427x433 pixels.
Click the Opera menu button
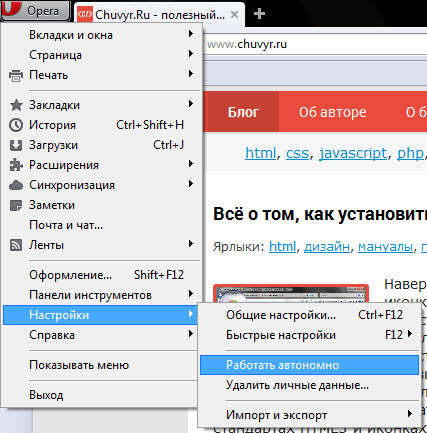[x=35, y=11]
